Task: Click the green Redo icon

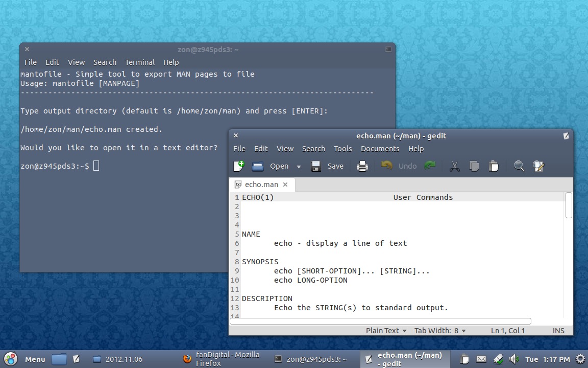Action: (x=430, y=166)
